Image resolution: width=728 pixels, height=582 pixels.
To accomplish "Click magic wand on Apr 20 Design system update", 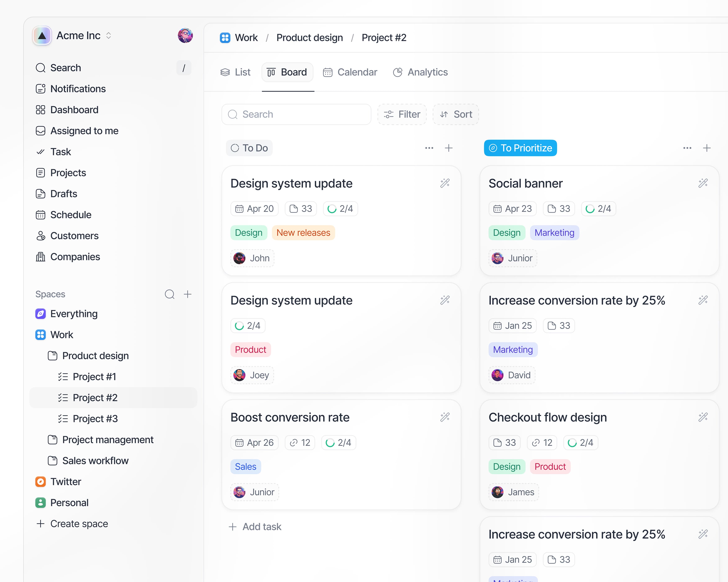I will tap(445, 183).
